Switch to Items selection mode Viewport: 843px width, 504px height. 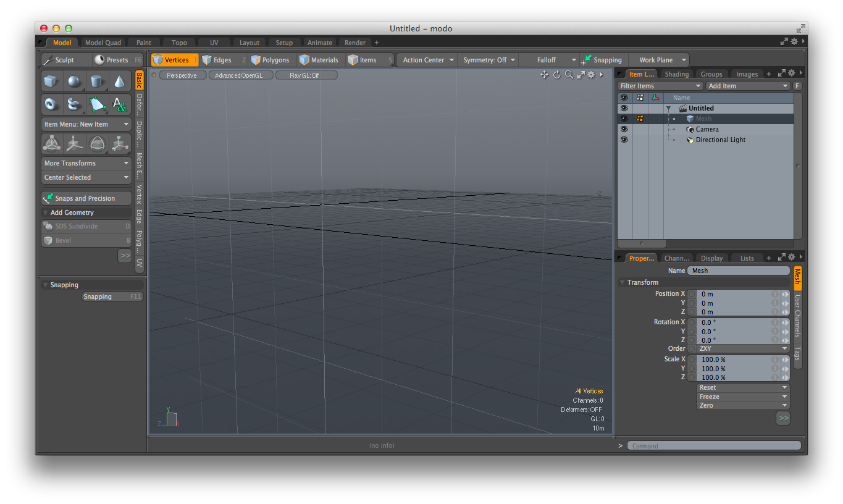coord(369,60)
